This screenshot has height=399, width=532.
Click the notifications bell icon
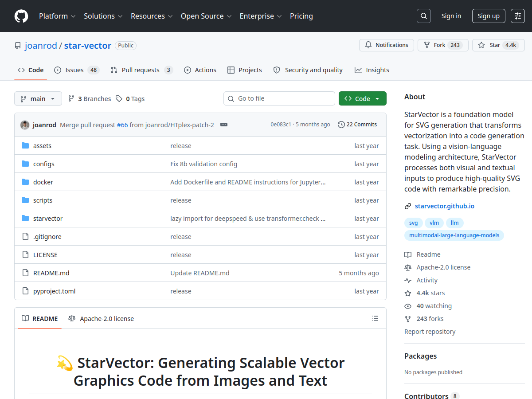(x=368, y=45)
